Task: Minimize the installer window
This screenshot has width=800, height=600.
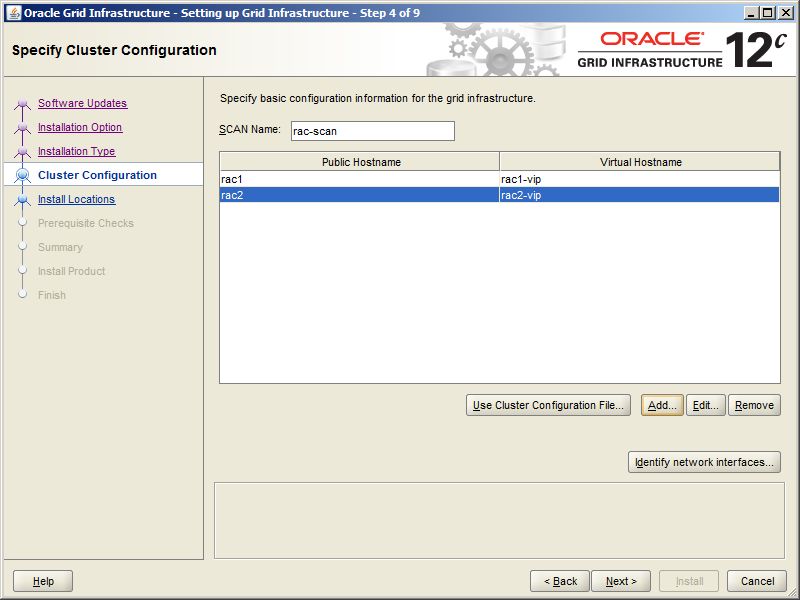Action: 751,13
